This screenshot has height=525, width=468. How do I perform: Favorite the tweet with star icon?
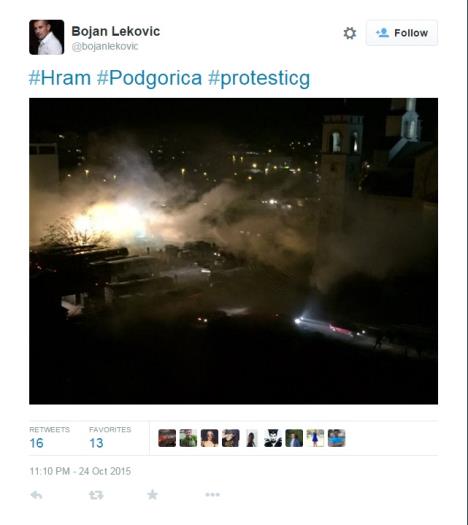152,495
